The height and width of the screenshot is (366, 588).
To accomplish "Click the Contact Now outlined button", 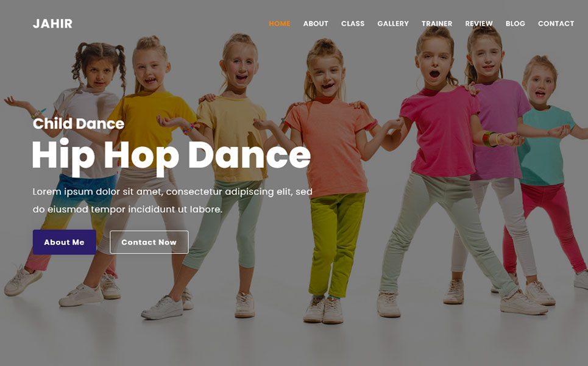I will (x=149, y=242).
